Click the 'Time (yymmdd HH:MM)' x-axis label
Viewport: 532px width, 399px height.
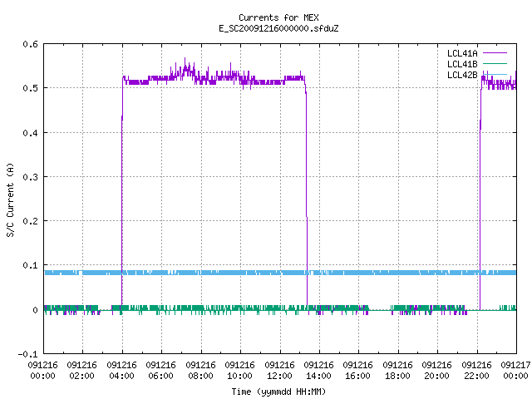(x=278, y=392)
